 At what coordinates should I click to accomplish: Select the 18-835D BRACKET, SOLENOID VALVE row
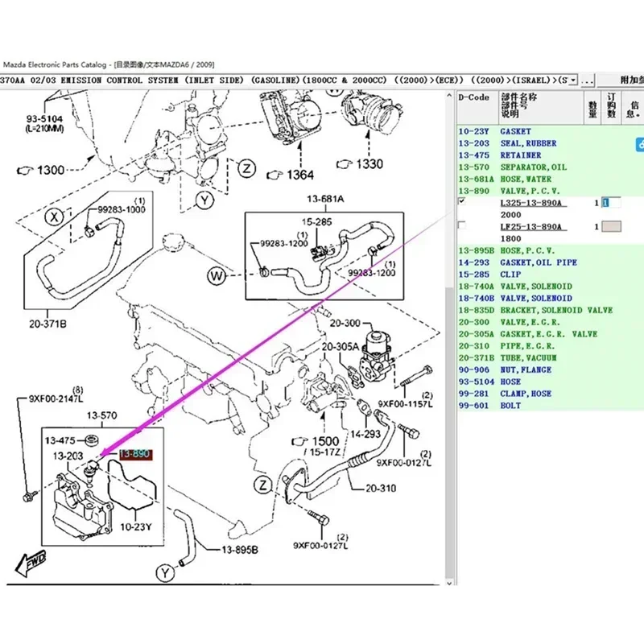(x=551, y=310)
